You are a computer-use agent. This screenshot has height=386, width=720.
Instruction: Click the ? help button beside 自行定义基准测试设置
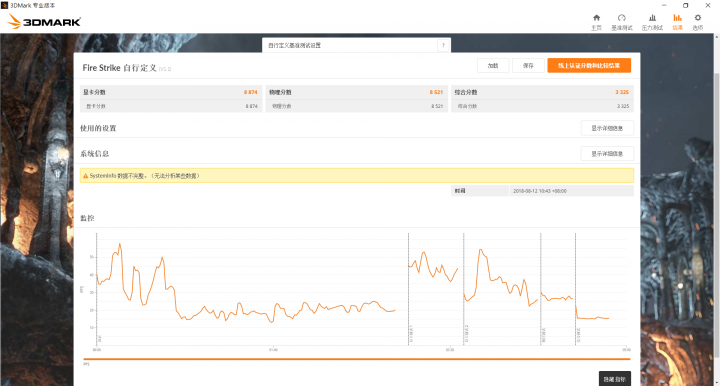click(443, 45)
